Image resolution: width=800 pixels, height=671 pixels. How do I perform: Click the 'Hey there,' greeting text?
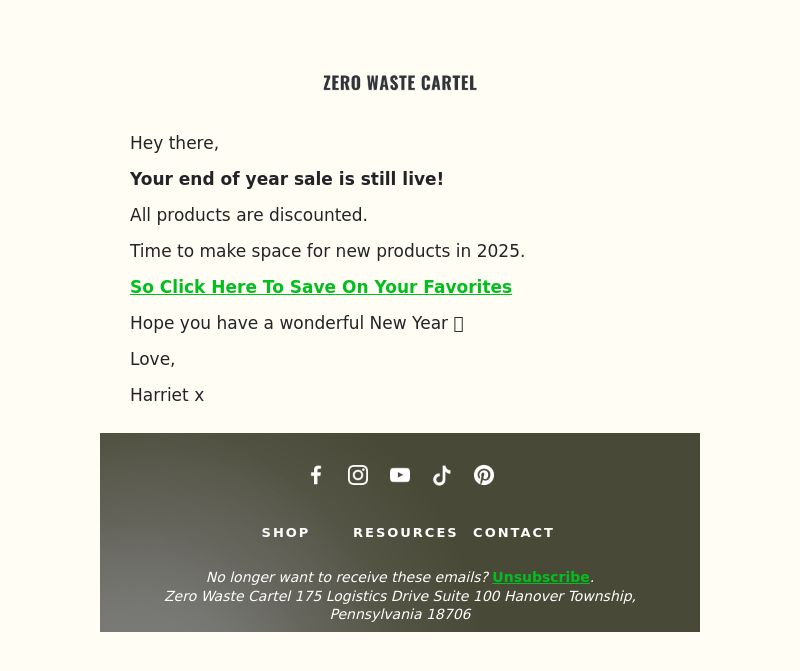(x=174, y=143)
